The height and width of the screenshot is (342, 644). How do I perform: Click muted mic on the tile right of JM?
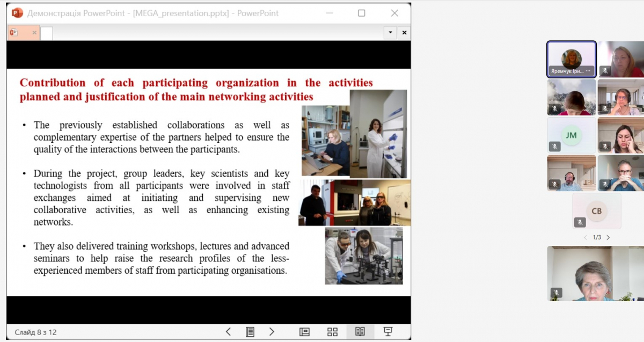point(605,146)
